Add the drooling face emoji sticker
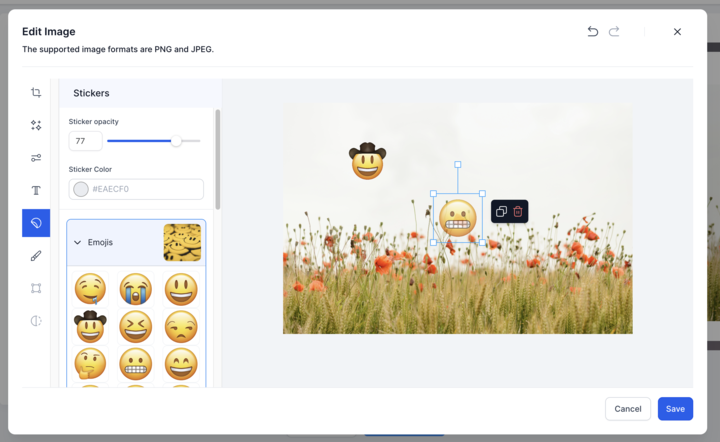 pyautogui.click(x=90, y=289)
